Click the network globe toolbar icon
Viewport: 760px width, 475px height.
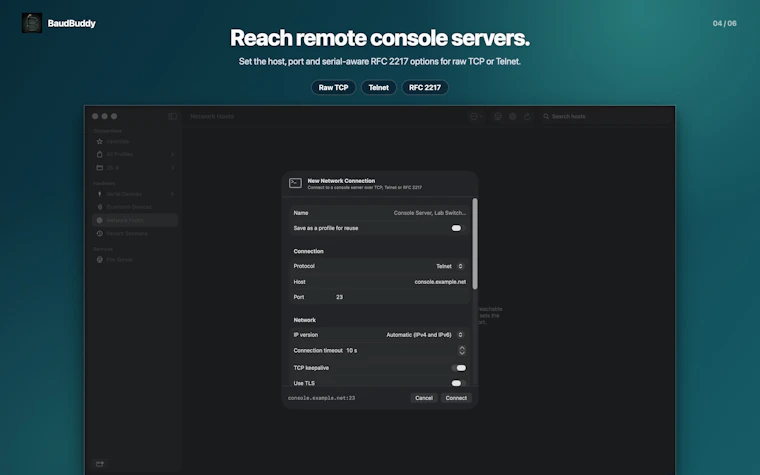tap(513, 116)
